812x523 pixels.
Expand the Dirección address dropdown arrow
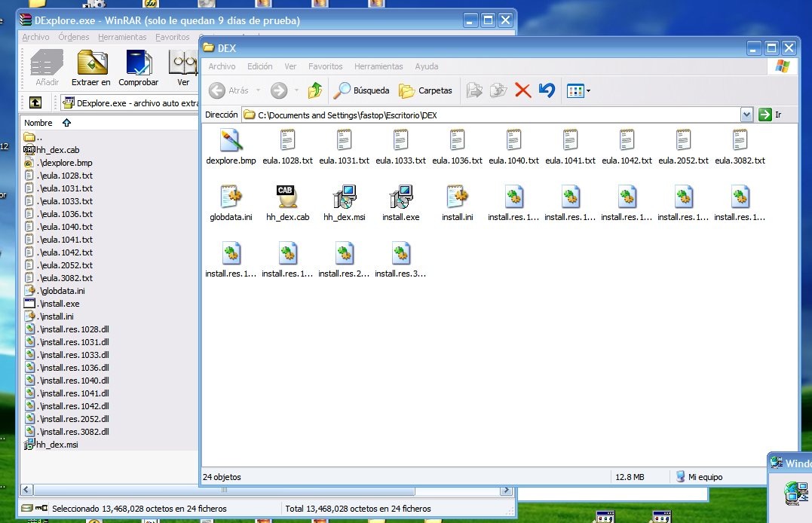point(746,115)
